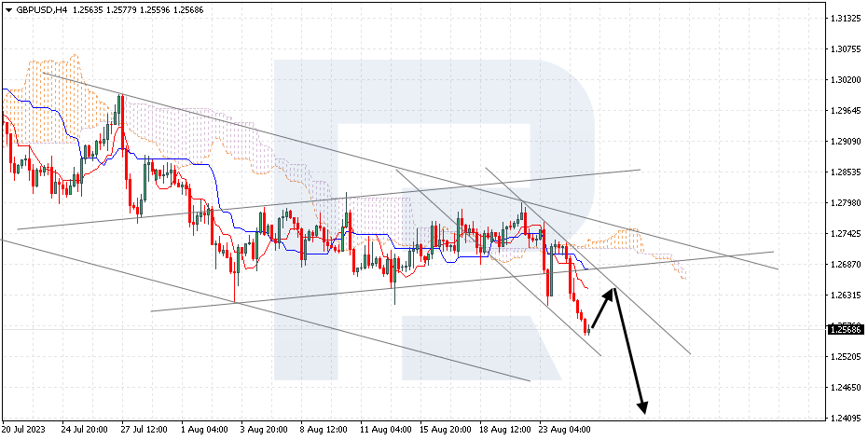Select the 1.24095 price axis label
The height and width of the screenshot is (440, 868).
coord(844,418)
